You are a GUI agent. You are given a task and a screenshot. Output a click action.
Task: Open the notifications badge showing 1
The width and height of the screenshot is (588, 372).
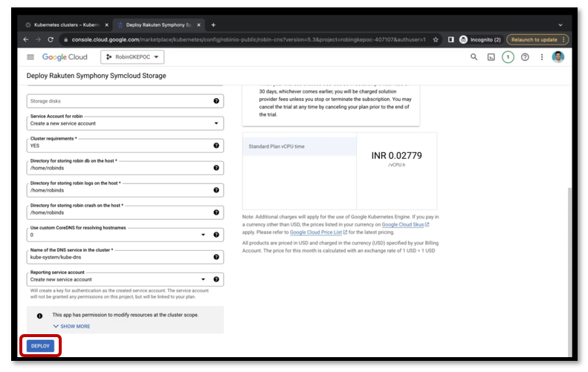point(508,57)
